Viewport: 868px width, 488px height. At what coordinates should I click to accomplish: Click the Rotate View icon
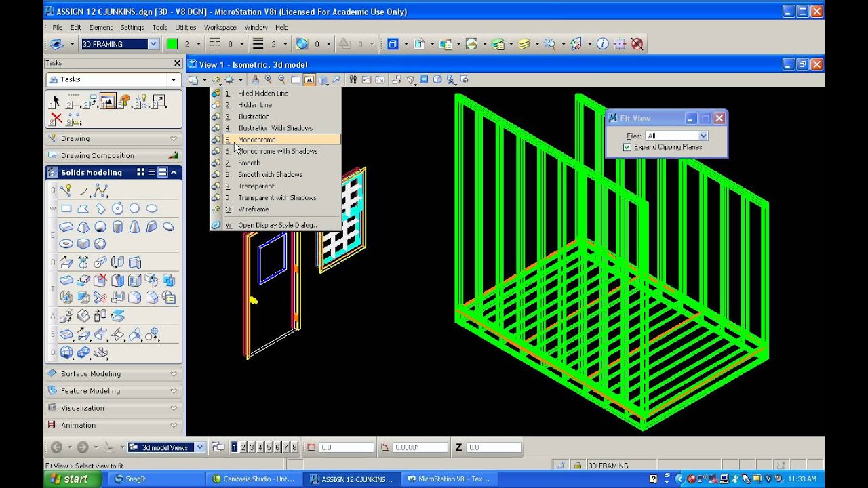[x=323, y=80]
